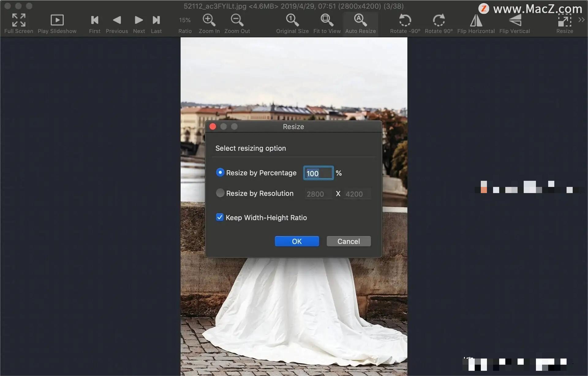Confirm resize with OK button
Image resolution: width=588 pixels, height=376 pixels.
[296, 241]
